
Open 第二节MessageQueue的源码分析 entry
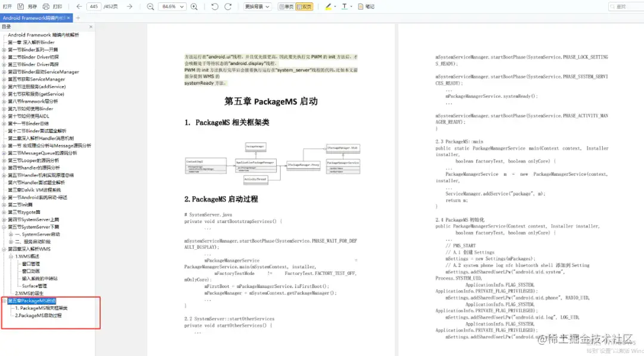[42, 153]
